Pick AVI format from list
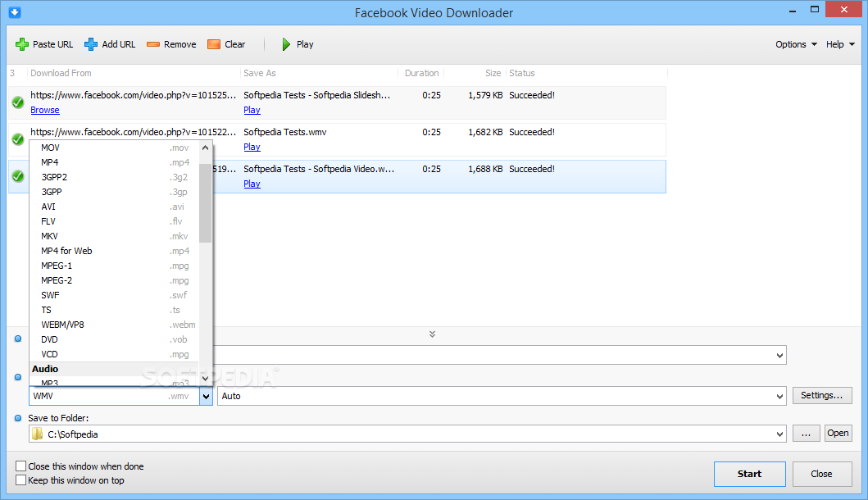Image resolution: width=868 pixels, height=500 pixels. [115, 207]
